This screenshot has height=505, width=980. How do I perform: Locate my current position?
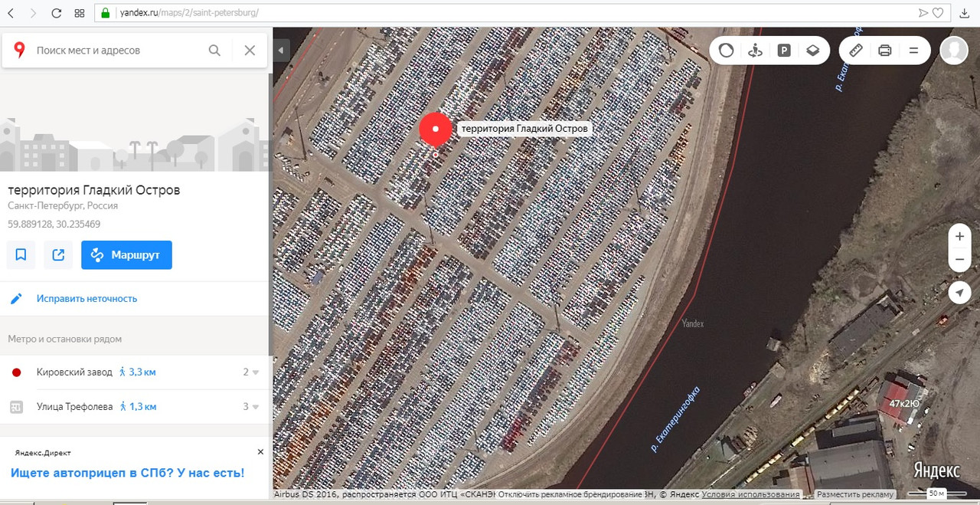click(959, 293)
